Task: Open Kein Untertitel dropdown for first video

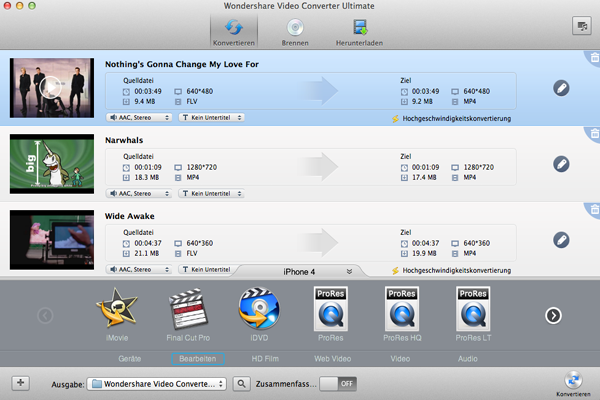Action: point(212,118)
